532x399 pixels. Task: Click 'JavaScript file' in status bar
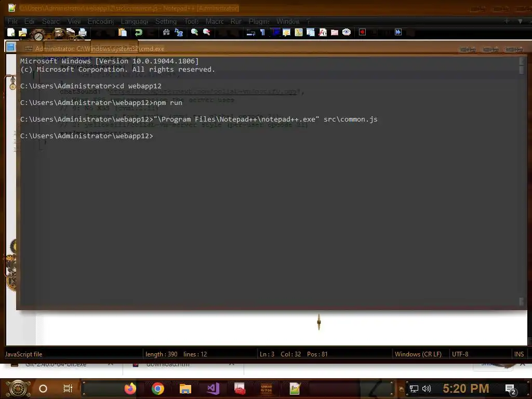click(24, 354)
